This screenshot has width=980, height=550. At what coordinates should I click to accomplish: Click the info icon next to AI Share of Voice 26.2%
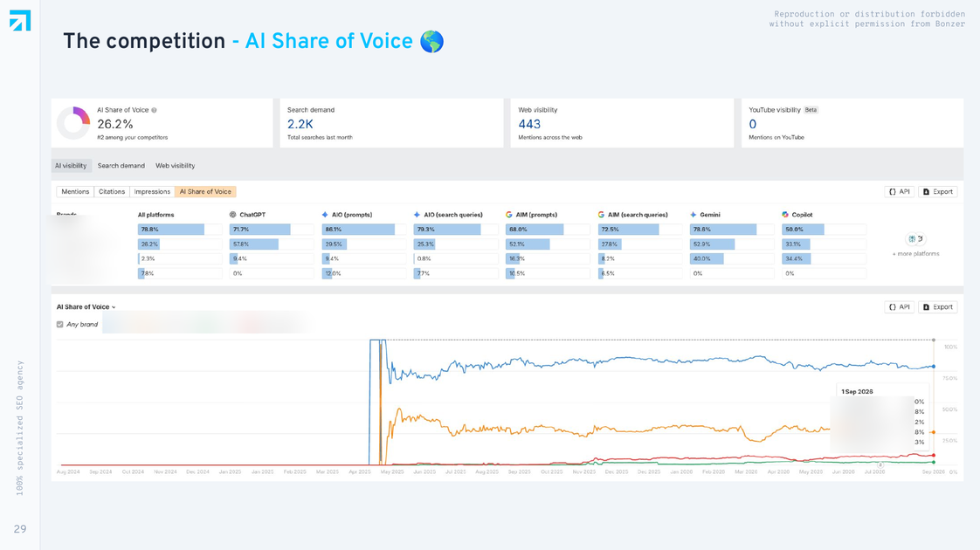point(154,110)
